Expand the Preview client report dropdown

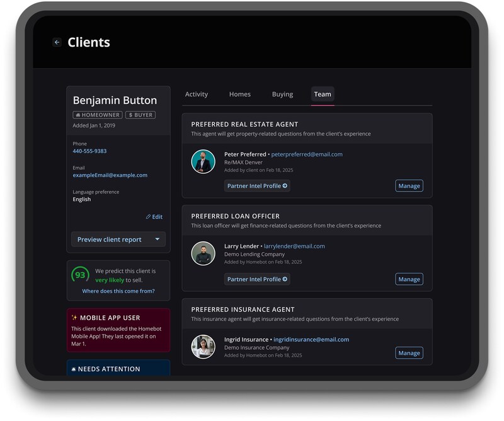[x=157, y=239]
